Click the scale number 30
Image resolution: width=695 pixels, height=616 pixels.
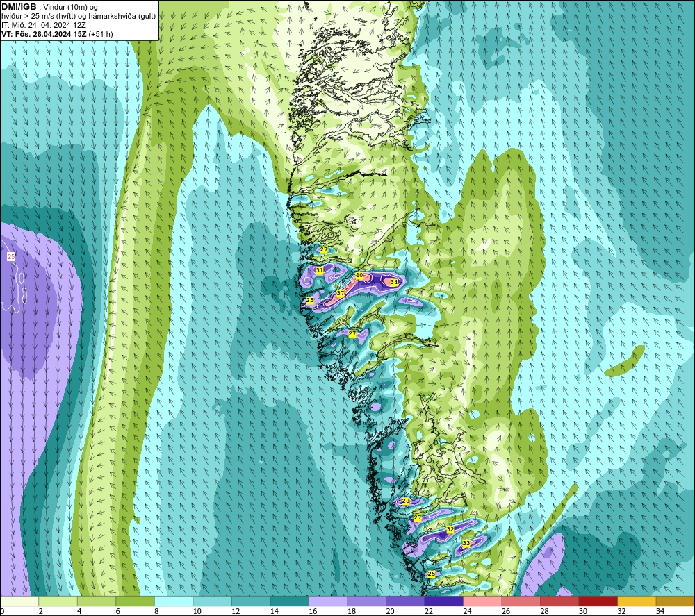tap(583, 611)
